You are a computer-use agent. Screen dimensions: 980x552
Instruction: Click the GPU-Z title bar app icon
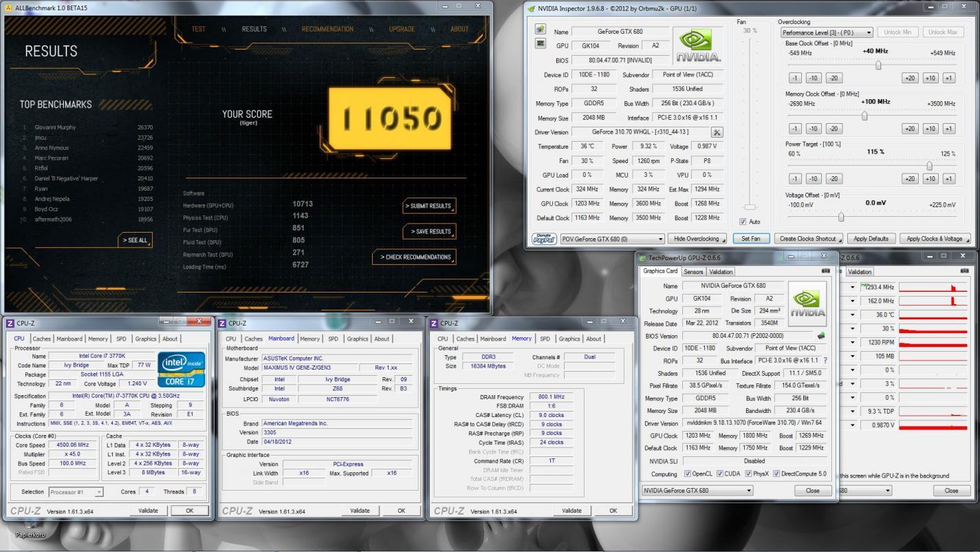[643, 257]
